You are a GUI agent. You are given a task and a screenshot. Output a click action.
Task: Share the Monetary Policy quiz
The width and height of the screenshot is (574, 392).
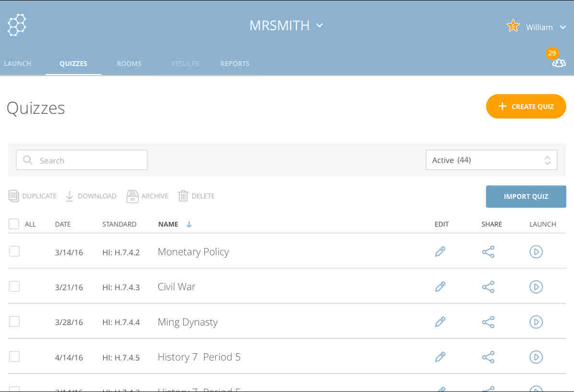488,251
